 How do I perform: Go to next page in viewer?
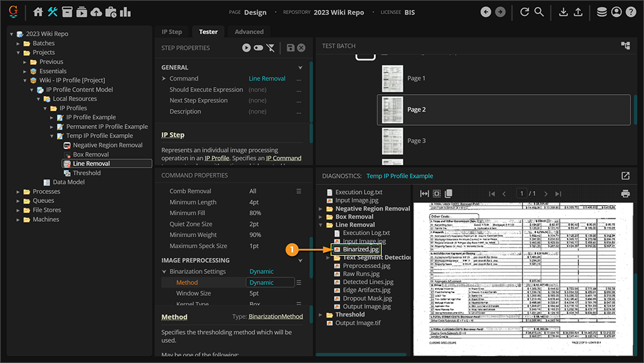point(546,193)
